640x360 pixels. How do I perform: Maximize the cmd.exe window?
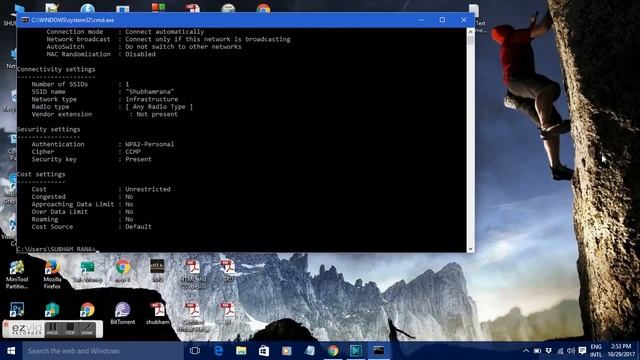tap(442, 20)
